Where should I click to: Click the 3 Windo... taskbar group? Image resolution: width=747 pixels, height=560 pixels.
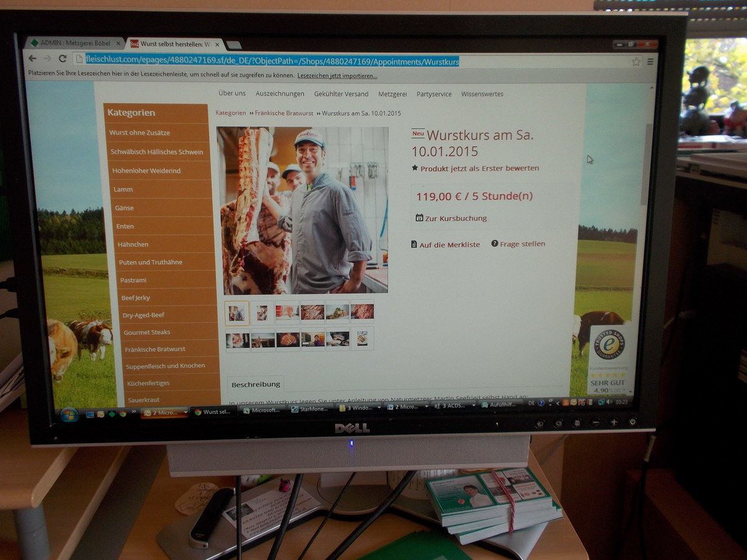360,408
